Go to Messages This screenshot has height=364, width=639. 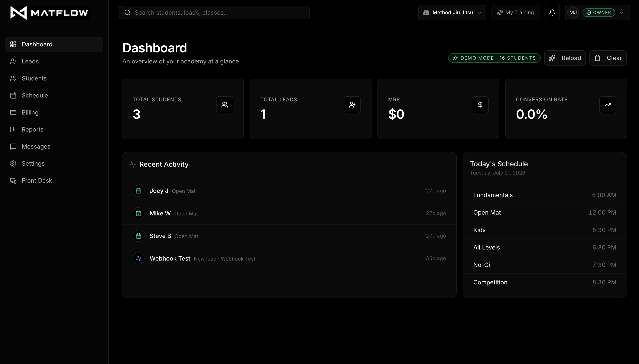tap(54, 146)
